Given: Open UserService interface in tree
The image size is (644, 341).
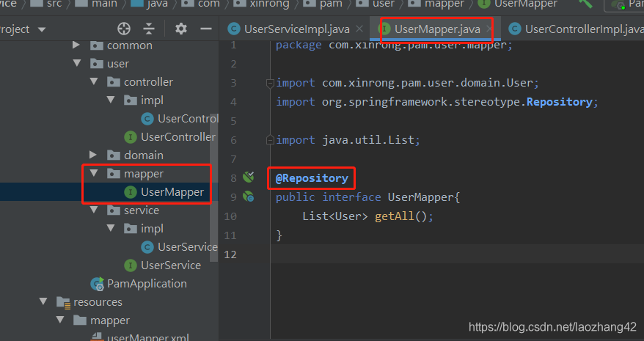Looking at the screenshot, I should coord(171,265).
